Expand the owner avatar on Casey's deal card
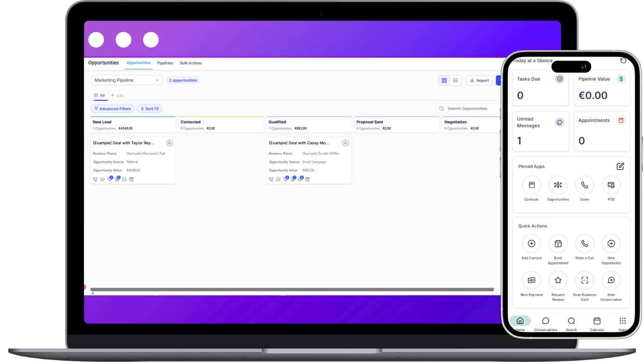Image resolution: width=644 pixels, height=362 pixels. (345, 142)
